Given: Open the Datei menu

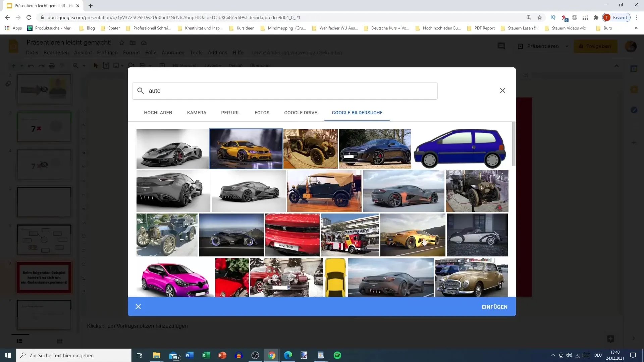Looking at the screenshot, I should 32,53.
